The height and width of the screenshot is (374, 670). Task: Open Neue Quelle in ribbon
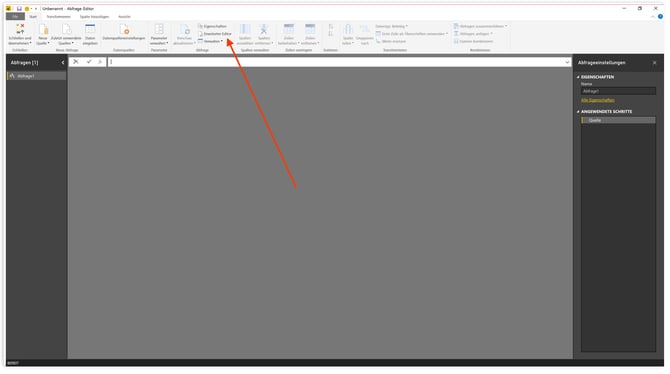[42, 35]
